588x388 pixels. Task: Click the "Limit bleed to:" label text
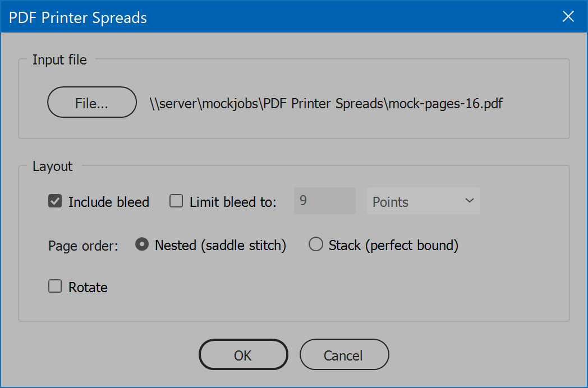(x=233, y=202)
